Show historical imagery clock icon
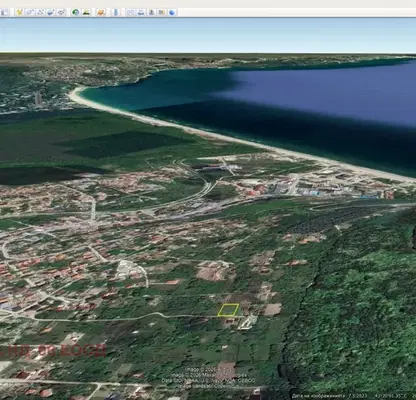Viewport: 416px width, 400px height. click(x=76, y=12)
